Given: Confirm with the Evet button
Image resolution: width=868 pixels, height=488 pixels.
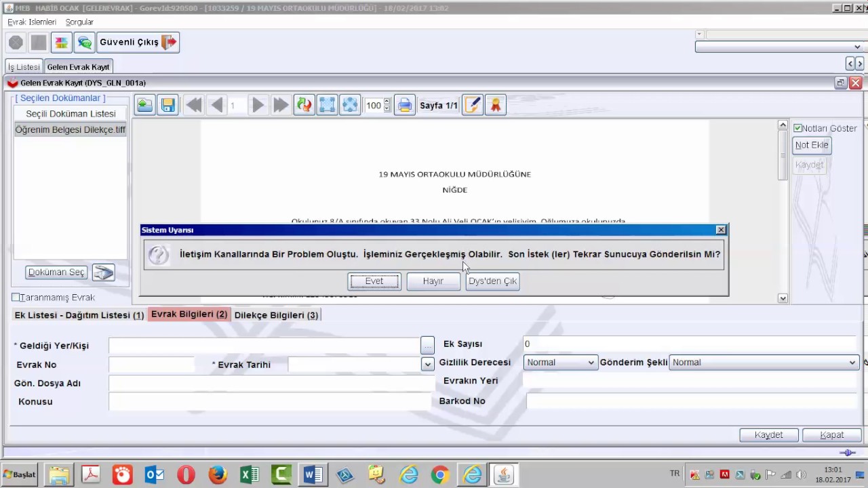Looking at the screenshot, I should pos(374,281).
